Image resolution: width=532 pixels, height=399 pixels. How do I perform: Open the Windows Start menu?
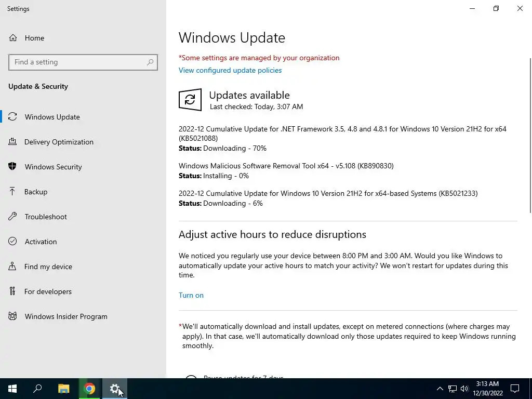[x=12, y=389]
